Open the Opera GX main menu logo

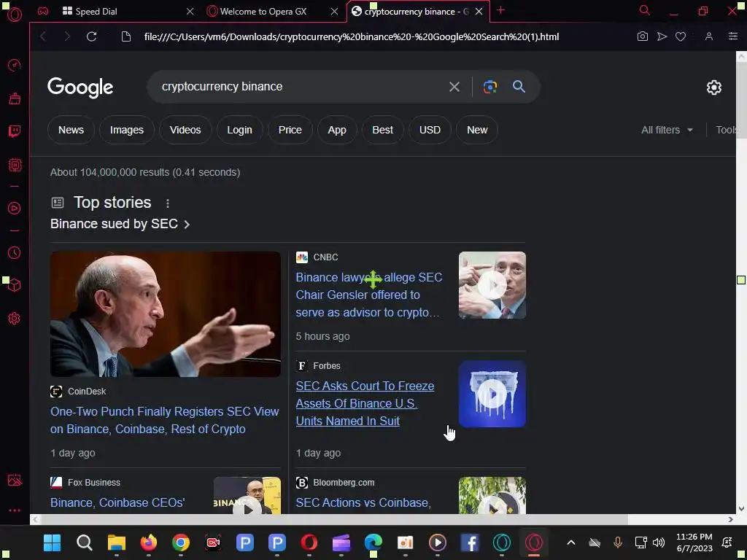(x=15, y=15)
